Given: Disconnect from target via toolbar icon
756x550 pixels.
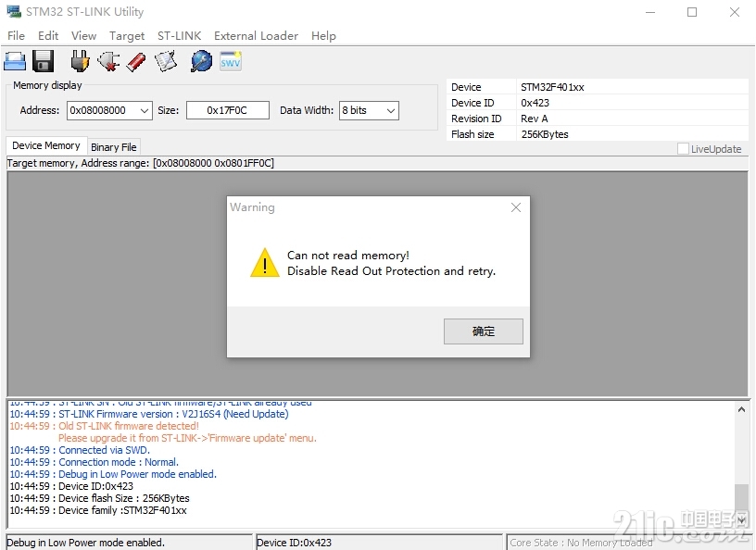Looking at the screenshot, I should [x=108, y=62].
